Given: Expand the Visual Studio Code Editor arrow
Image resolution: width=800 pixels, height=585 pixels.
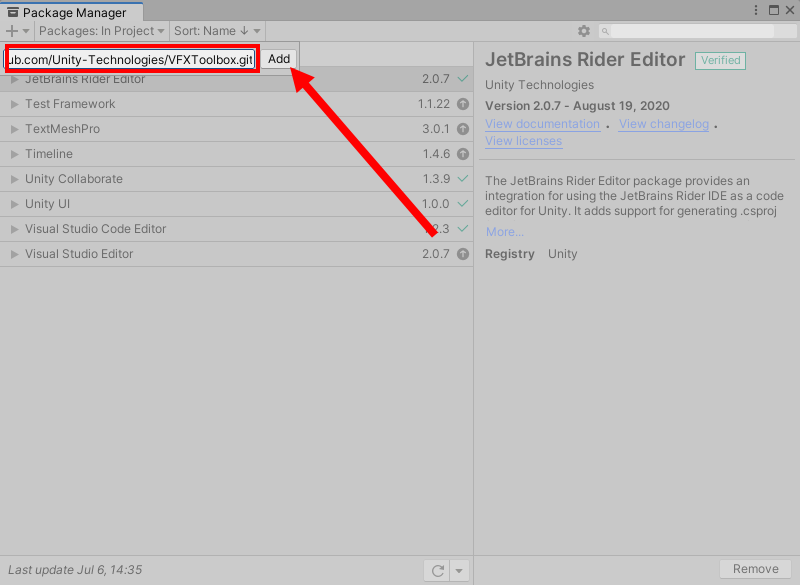Looking at the screenshot, I should (x=14, y=229).
